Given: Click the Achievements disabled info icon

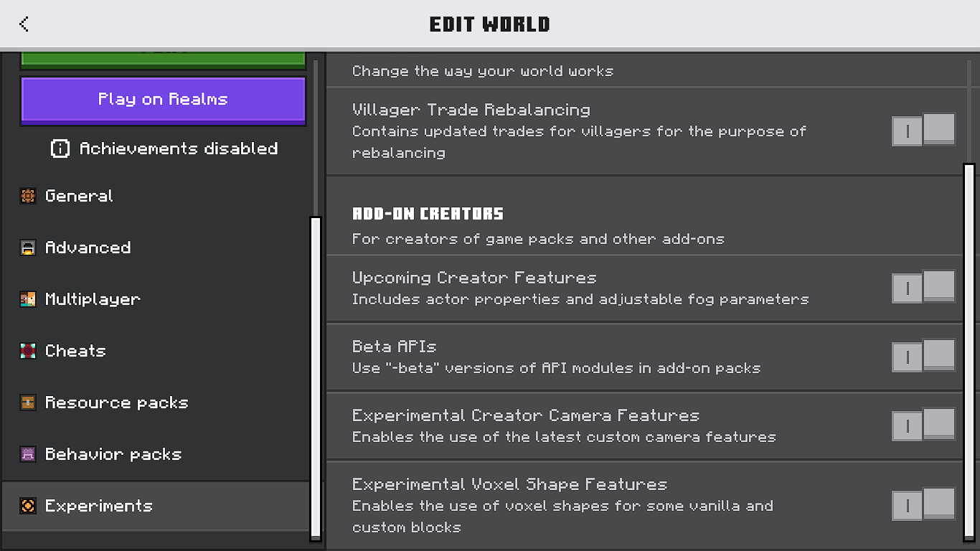Looking at the screenshot, I should 60,149.
